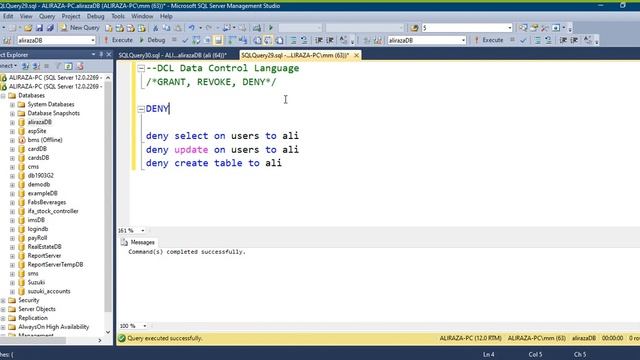Open the undo history dropdown arrow

click(200, 28)
